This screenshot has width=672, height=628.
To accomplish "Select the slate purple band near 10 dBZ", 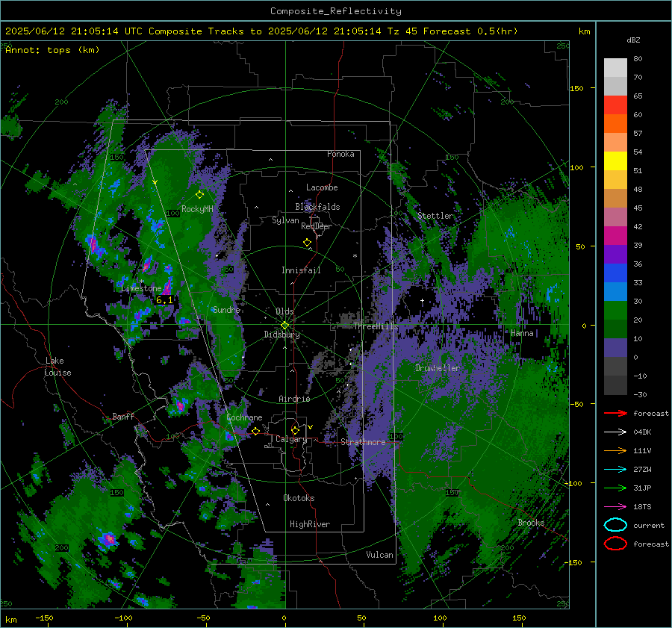I will point(615,347).
